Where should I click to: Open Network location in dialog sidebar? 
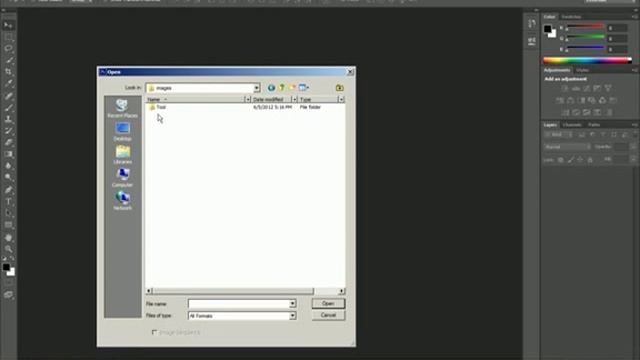coord(122,201)
